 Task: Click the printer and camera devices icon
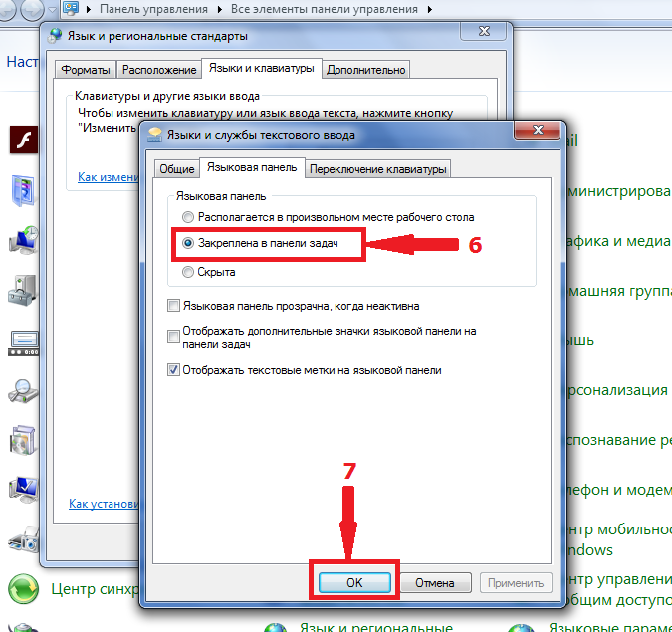pyautogui.click(x=24, y=538)
